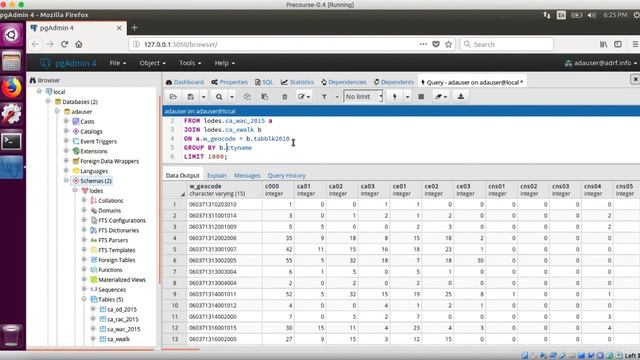Click the Save query icon

[x=191, y=97]
